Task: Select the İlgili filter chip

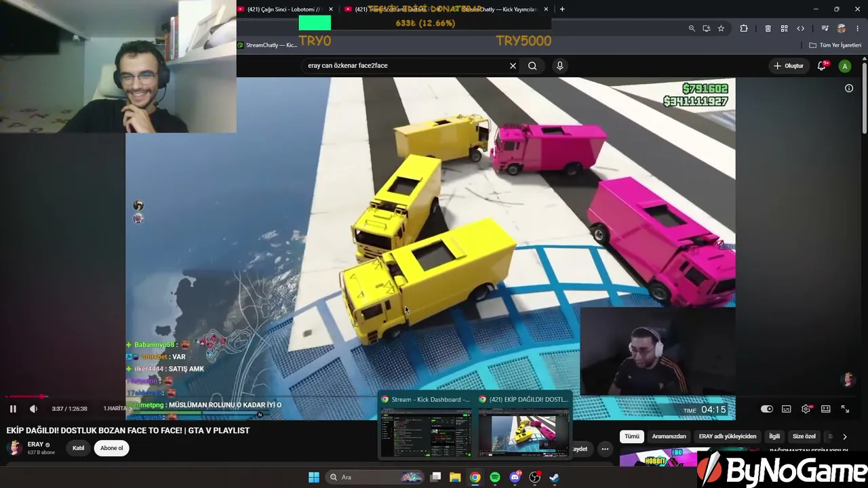Action: (774, 436)
